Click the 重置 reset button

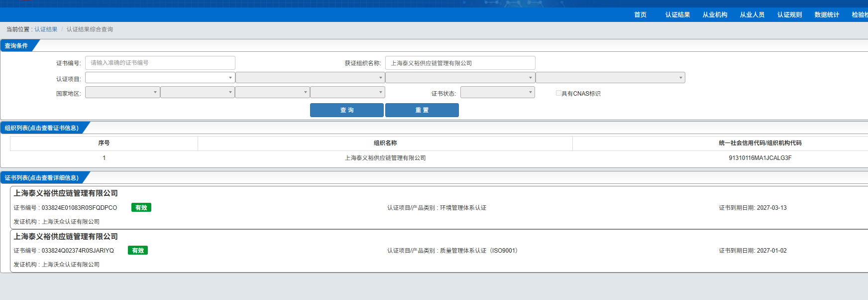(x=422, y=110)
